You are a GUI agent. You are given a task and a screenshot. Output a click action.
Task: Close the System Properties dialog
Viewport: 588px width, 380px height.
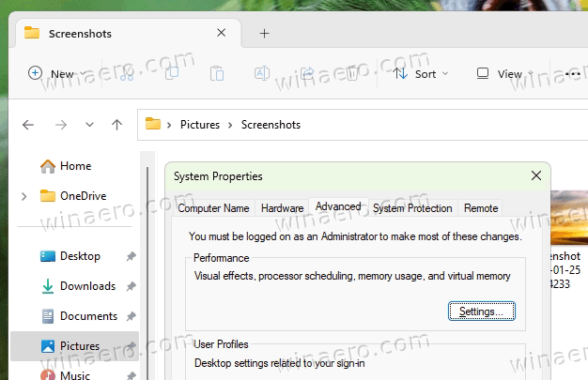(536, 175)
